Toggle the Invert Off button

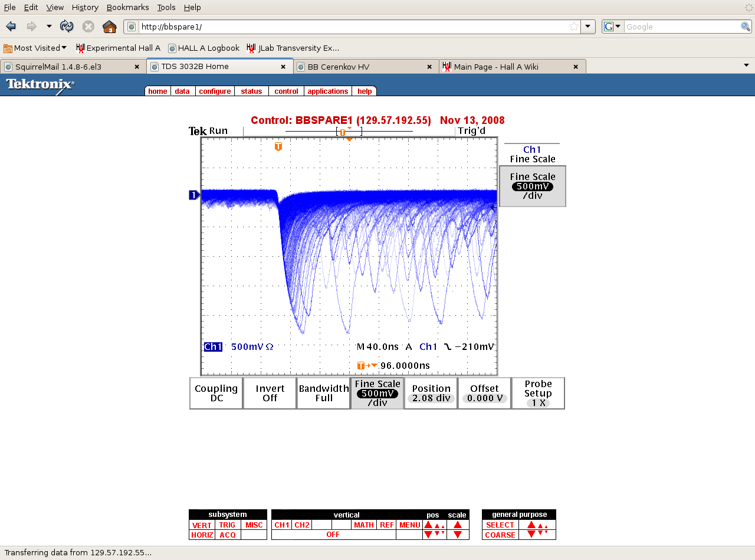pyautogui.click(x=270, y=393)
